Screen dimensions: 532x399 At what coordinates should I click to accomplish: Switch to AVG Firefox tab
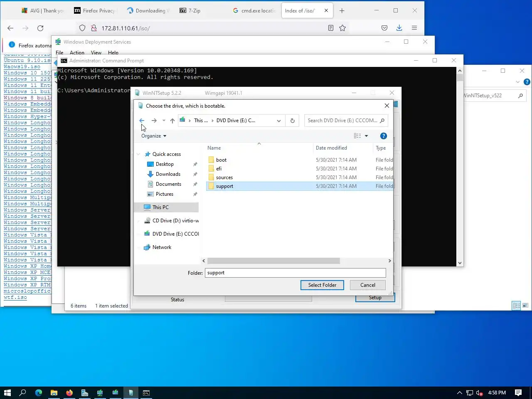click(43, 11)
